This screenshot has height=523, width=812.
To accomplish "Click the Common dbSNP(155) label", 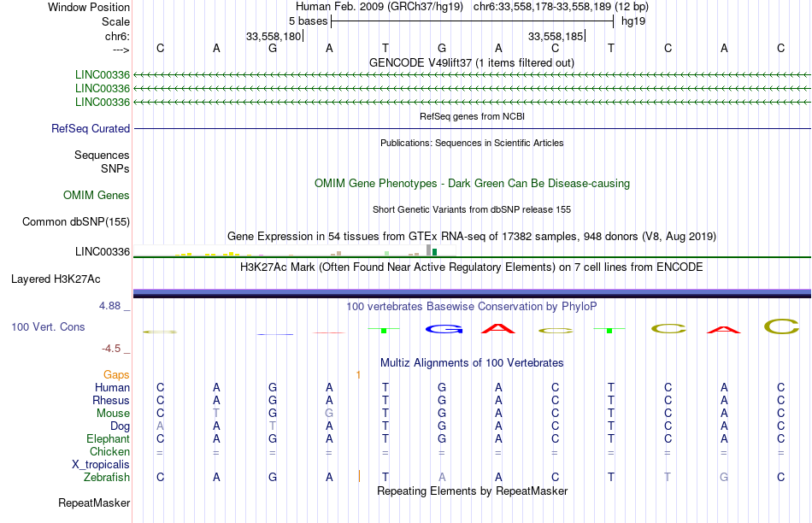I will click(76, 221).
